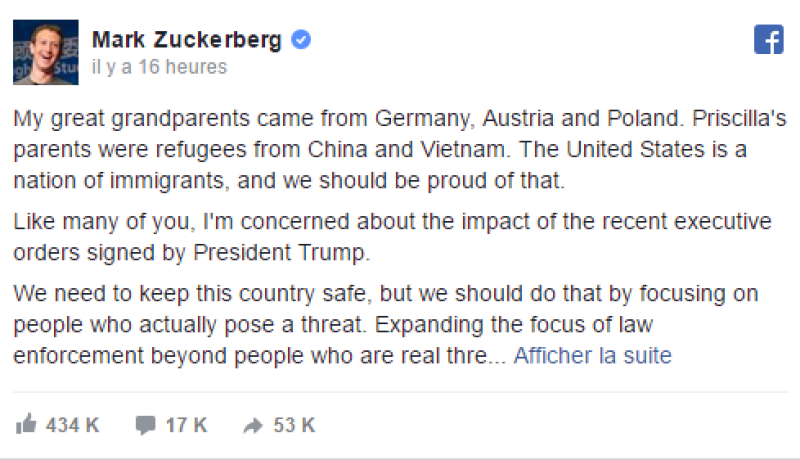Click the 17 K comments count

186,425
